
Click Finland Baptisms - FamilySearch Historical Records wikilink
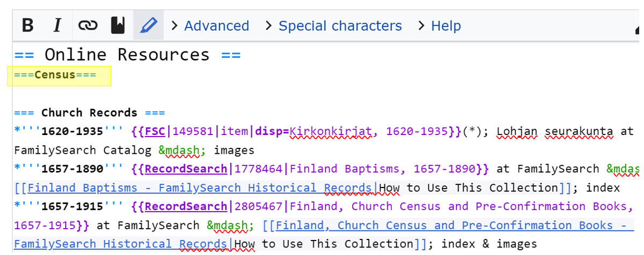click(200, 188)
